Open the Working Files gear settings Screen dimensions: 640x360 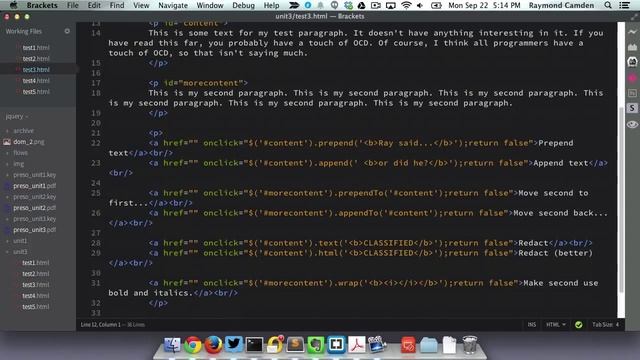(67, 31)
